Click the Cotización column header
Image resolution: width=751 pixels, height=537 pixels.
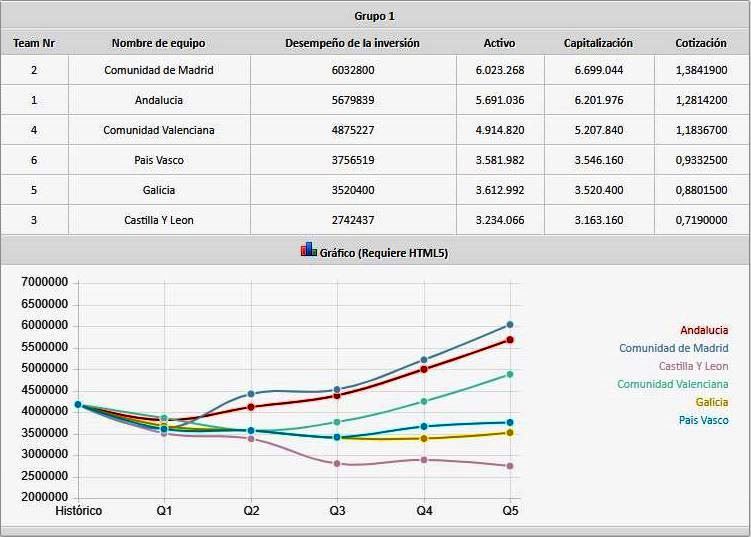pyautogui.click(x=701, y=43)
